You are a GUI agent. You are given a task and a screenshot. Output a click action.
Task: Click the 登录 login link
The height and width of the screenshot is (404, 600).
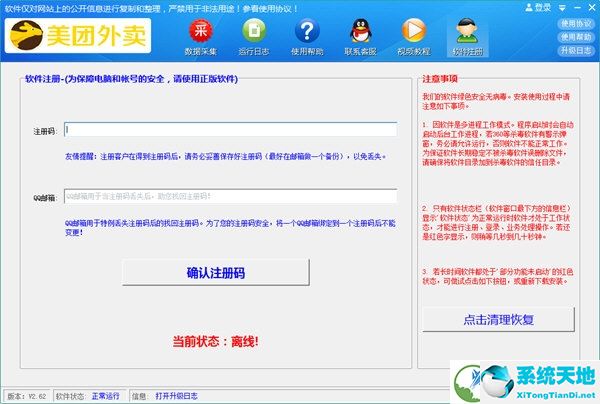tap(538, 7)
